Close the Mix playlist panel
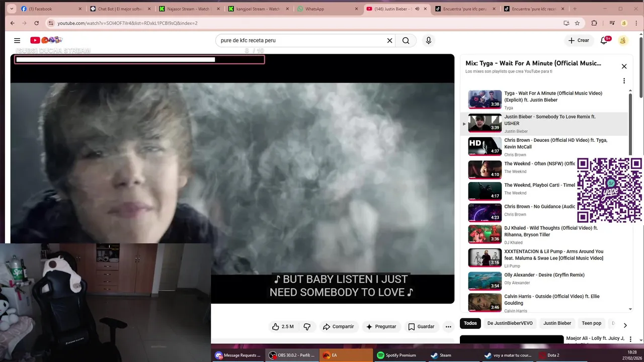644x362 pixels. [x=624, y=66]
